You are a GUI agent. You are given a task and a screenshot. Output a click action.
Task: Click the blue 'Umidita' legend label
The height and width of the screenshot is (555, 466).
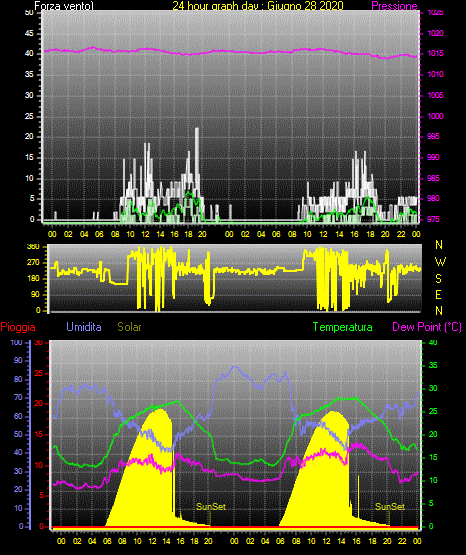[x=84, y=327]
